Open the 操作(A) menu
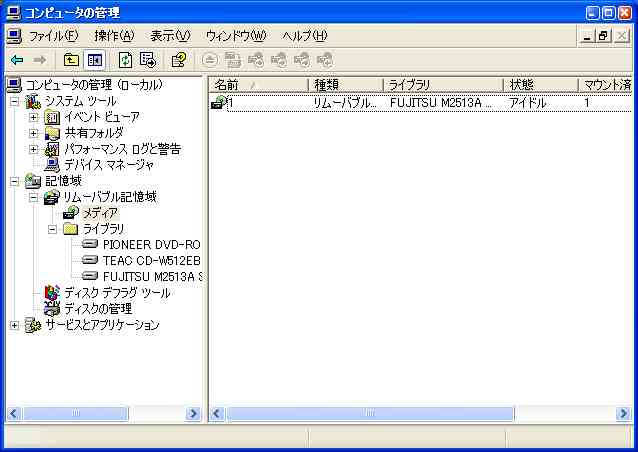 pyautogui.click(x=114, y=36)
